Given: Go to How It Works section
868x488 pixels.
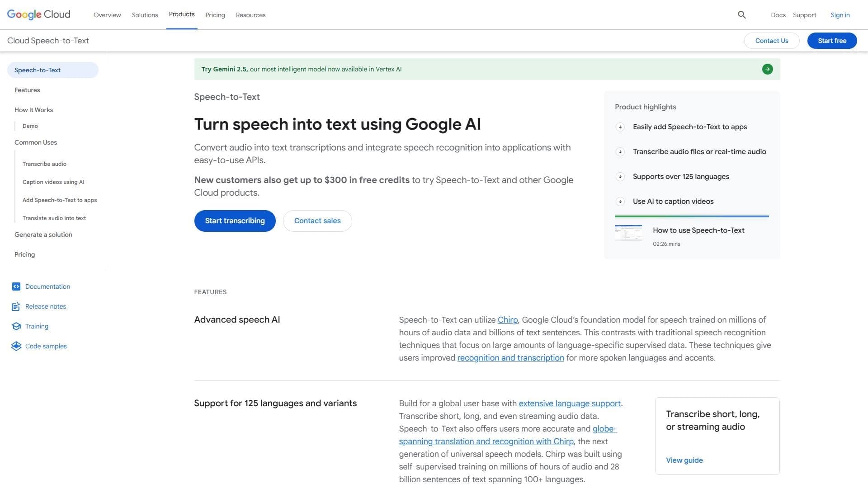Looking at the screenshot, I should pyautogui.click(x=33, y=110).
